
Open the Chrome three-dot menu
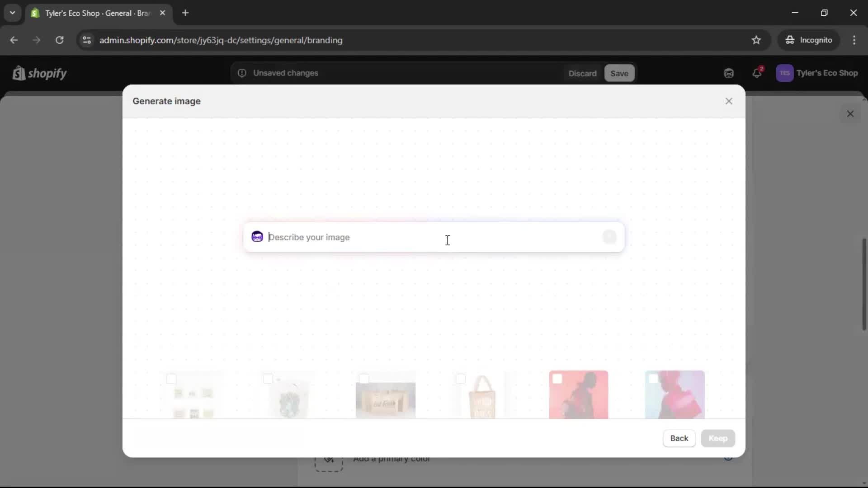point(855,40)
